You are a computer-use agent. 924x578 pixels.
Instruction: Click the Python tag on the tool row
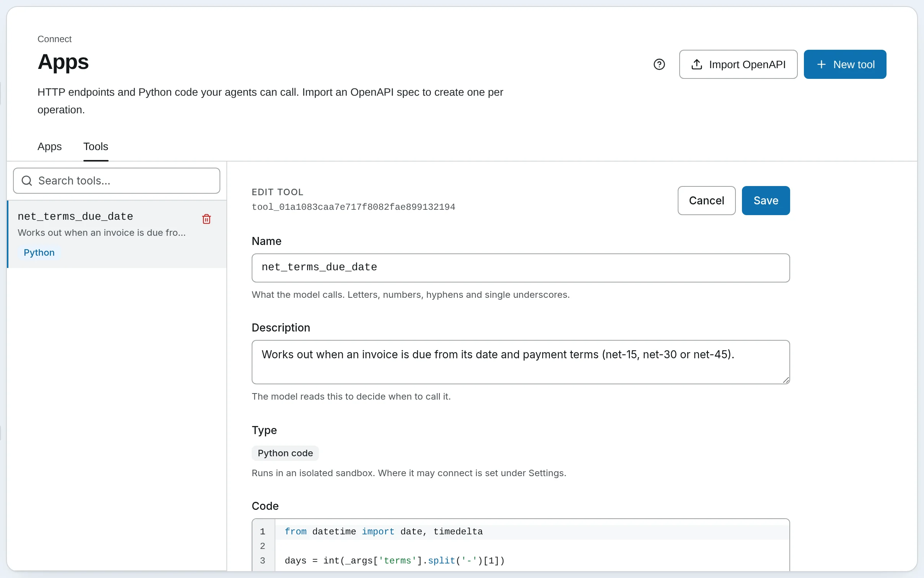pos(39,253)
